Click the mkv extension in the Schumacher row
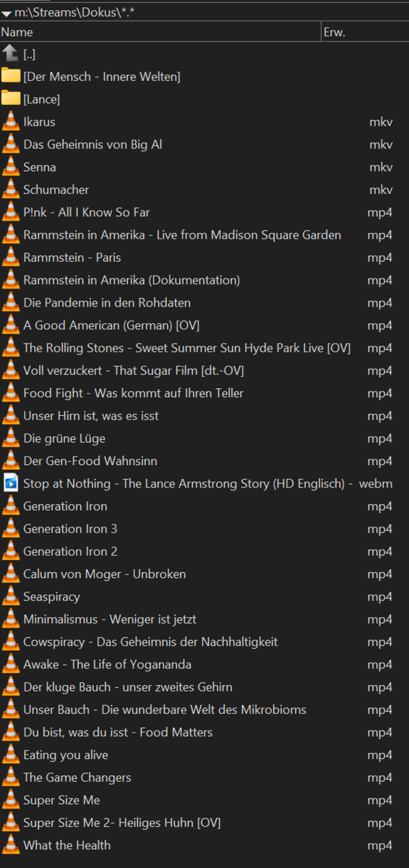Image resolution: width=409 pixels, height=868 pixels. pos(381,190)
